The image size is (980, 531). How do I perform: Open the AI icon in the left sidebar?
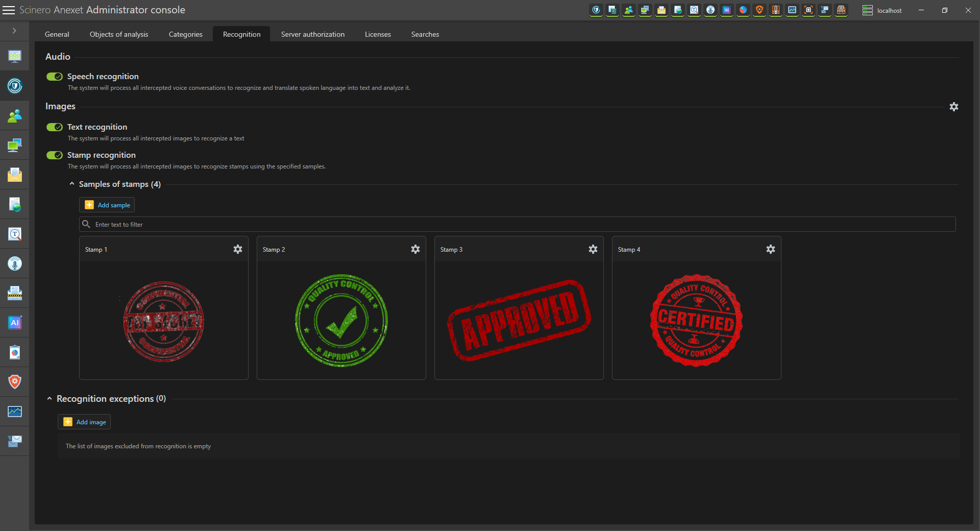pos(15,323)
